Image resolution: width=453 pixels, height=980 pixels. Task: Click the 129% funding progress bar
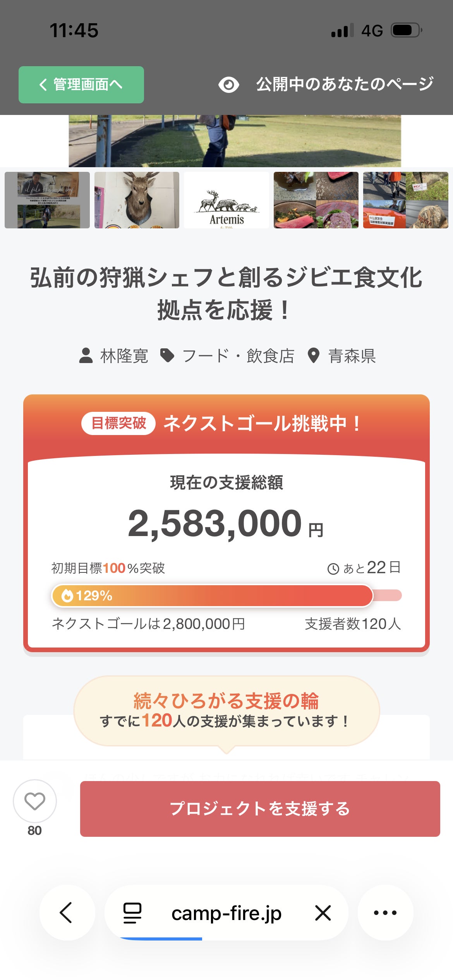[226, 595]
